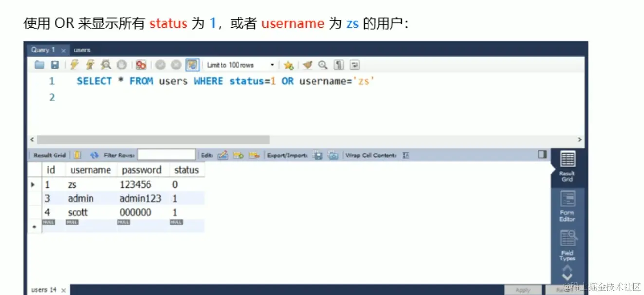Toggle Wrap Cell Content icon
This screenshot has width=644, height=295.
click(x=406, y=155)
